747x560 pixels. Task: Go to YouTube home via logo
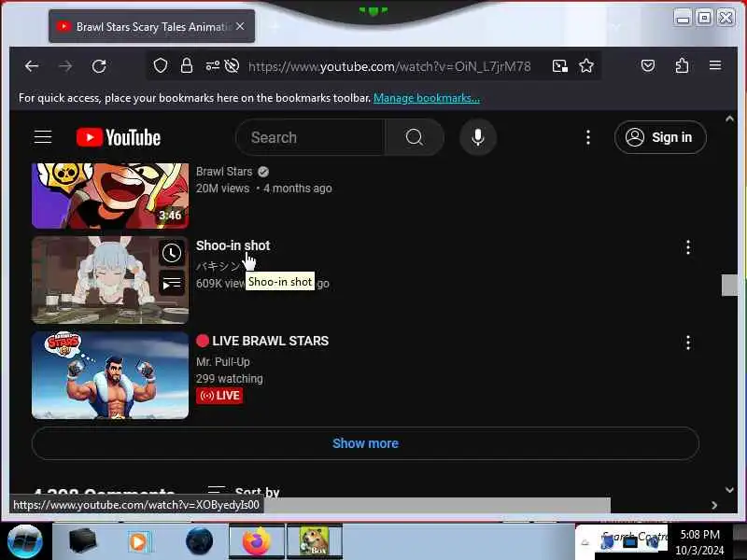click(x=119, y=137)
